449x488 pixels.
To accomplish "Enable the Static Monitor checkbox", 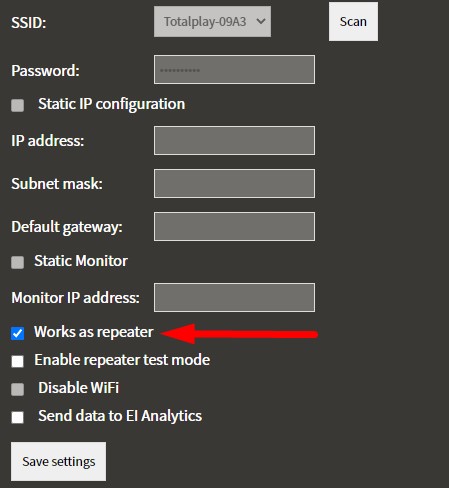I will coord(17,262).
